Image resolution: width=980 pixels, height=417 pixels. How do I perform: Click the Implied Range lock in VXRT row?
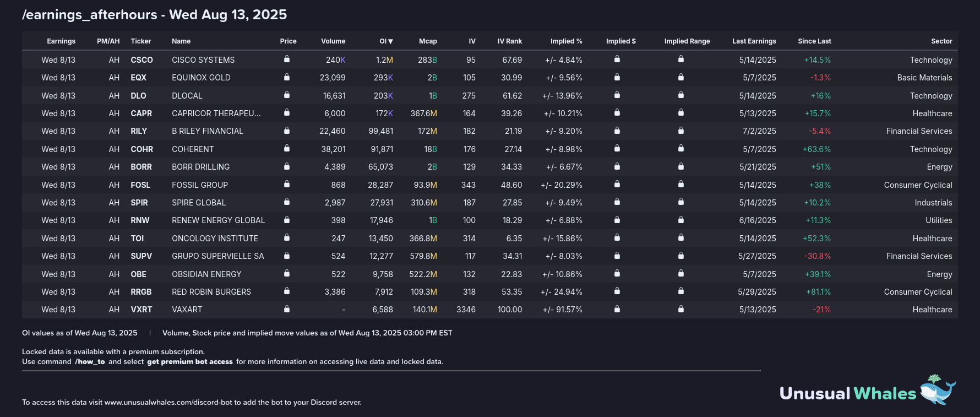click(681, 309)
